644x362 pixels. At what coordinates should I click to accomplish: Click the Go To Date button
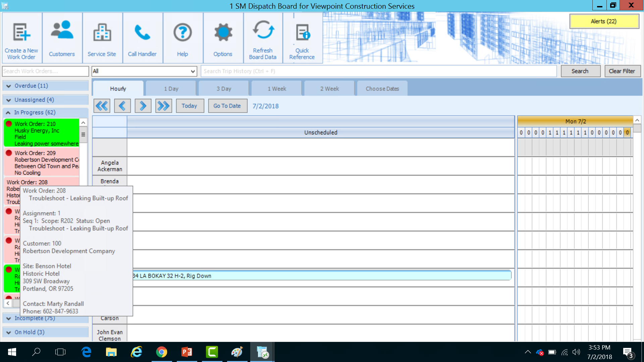pos(227,106)
